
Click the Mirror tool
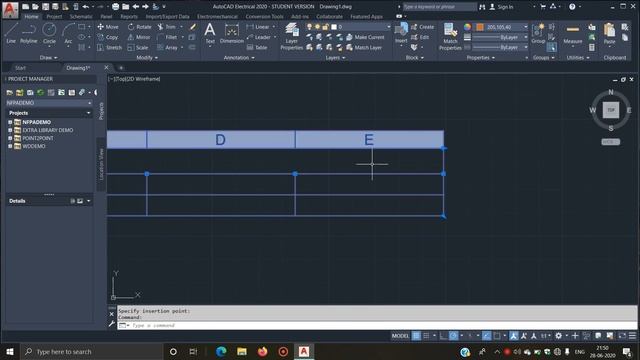pos(139,37)
